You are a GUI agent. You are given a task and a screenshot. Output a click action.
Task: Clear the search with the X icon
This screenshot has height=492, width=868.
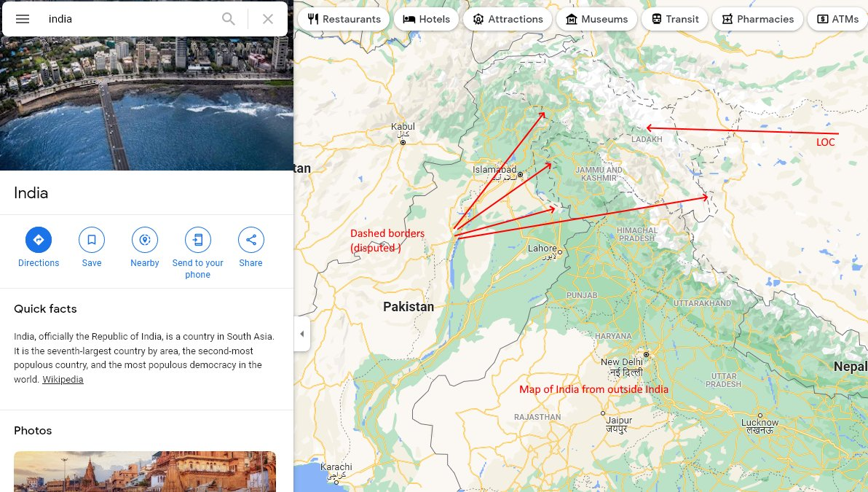pyautogui.click(x=268, y=19)
